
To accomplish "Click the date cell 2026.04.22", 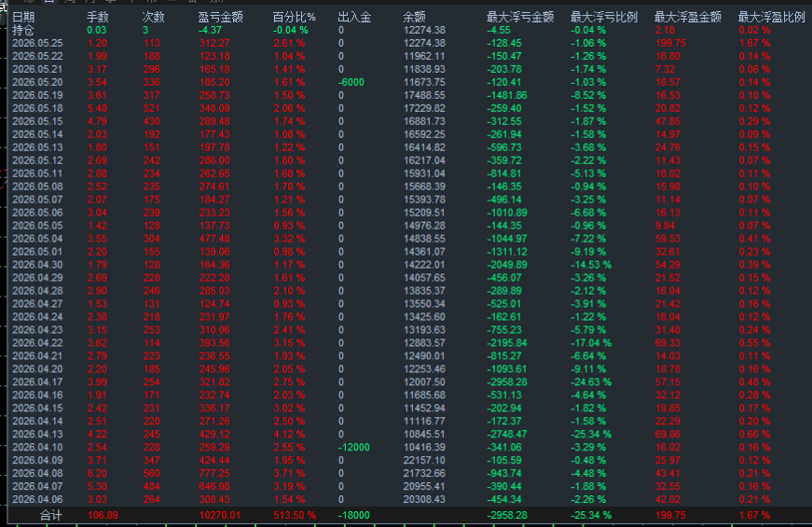I will (37, 343).
